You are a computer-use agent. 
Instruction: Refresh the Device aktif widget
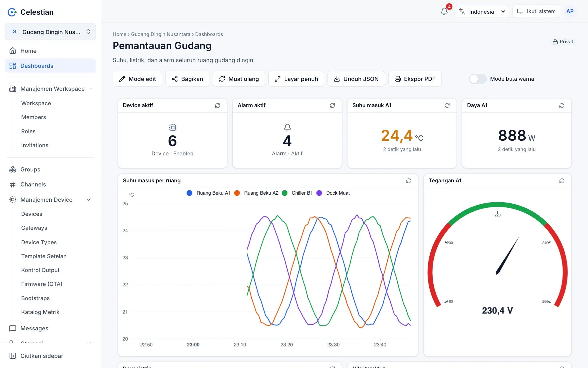click(218, 105)
